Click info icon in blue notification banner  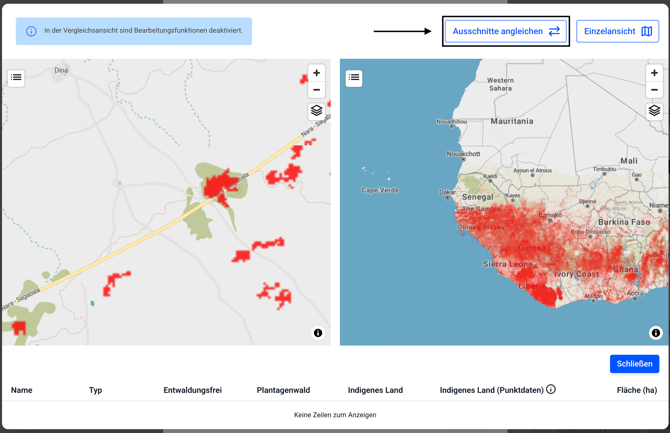[31, 31]
